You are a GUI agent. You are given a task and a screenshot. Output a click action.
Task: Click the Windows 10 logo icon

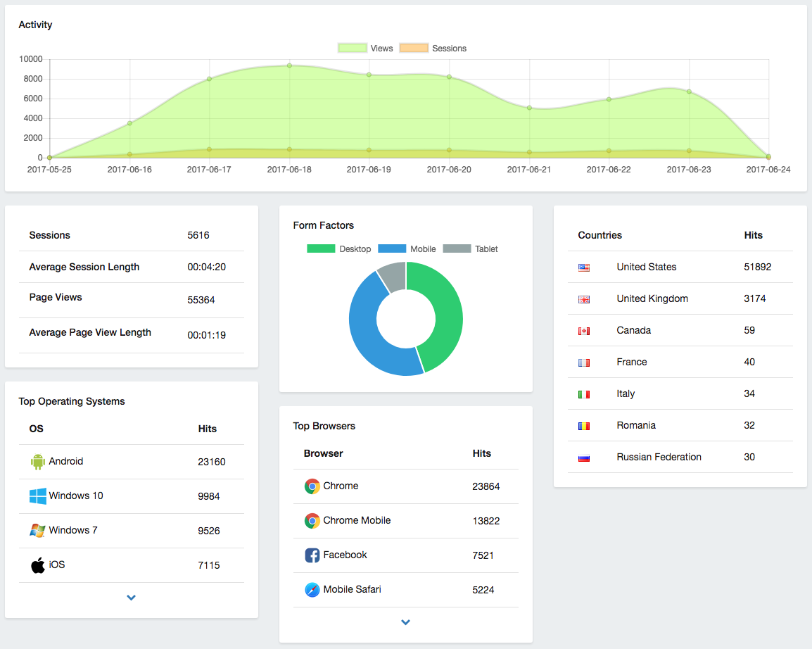point(38,496)
